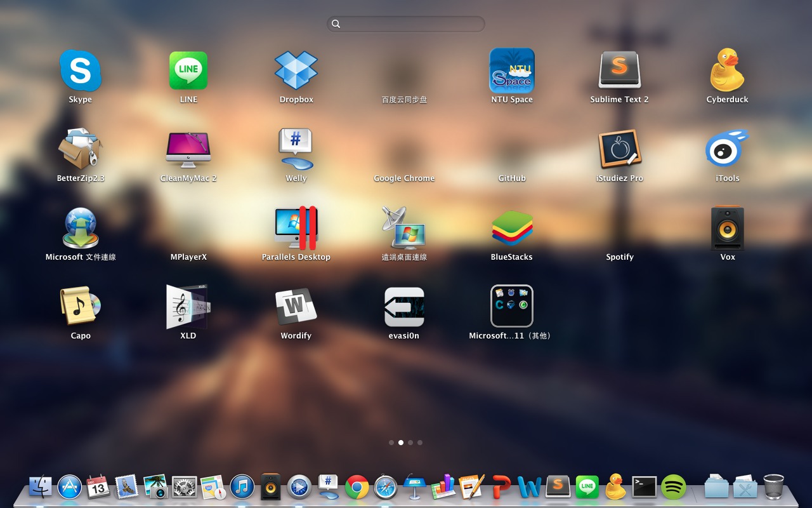The height and width of the screenshot is (508, 812).
Task: Open Sublime Text in the Dock
Action: (x=558, y=487)
